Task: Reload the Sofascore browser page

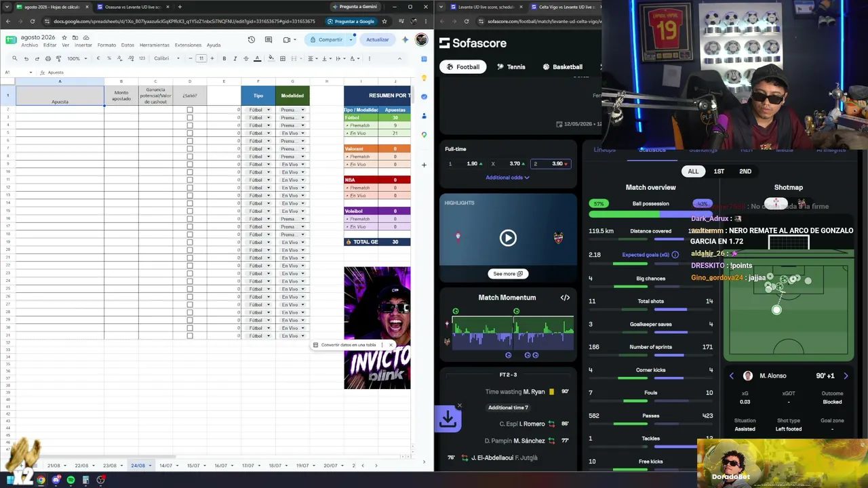Action: (467, 21)
